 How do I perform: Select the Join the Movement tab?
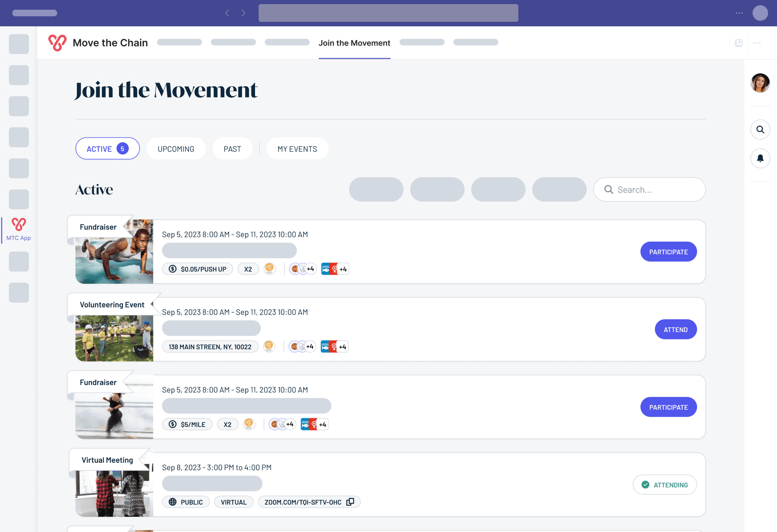[x=354, y=43]
